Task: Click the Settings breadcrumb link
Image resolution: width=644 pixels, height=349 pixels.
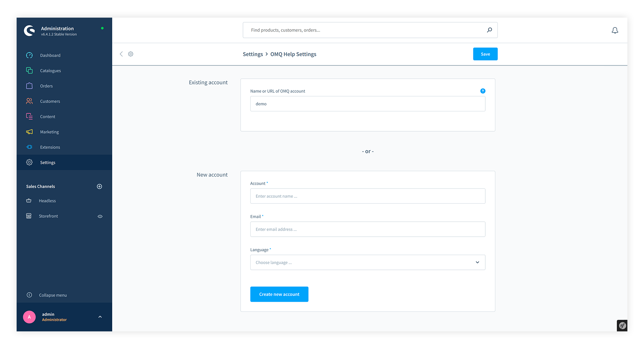Action: coord(253,54)
